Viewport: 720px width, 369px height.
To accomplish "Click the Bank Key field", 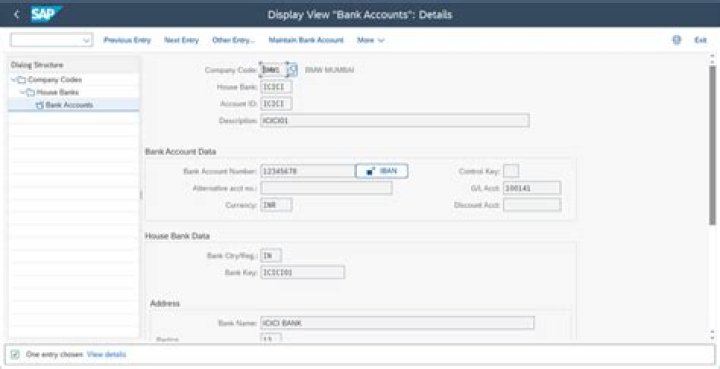I will (302, 273).
